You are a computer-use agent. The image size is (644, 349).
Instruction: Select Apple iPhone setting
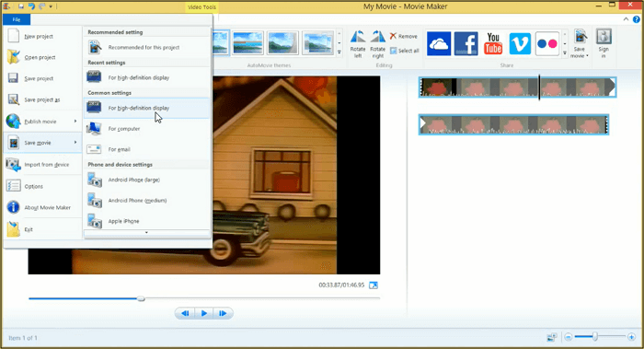click(x=146, y=221)
